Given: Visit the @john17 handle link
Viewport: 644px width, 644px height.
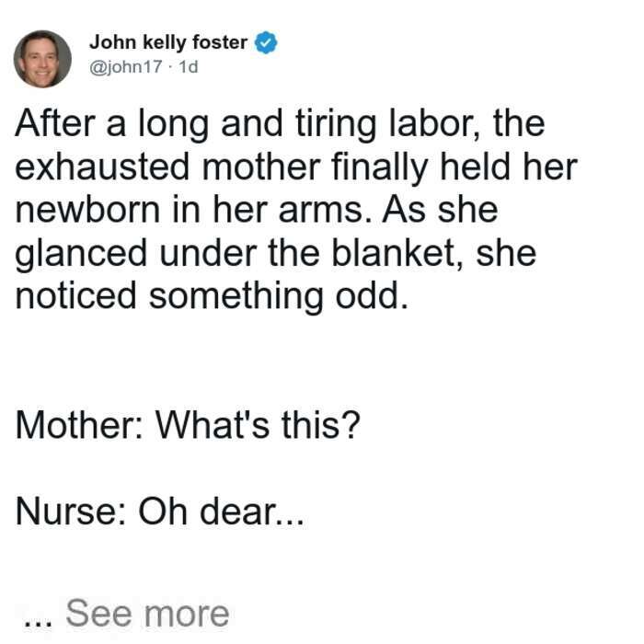Looking at the screenshot, I should pos(126,67).
